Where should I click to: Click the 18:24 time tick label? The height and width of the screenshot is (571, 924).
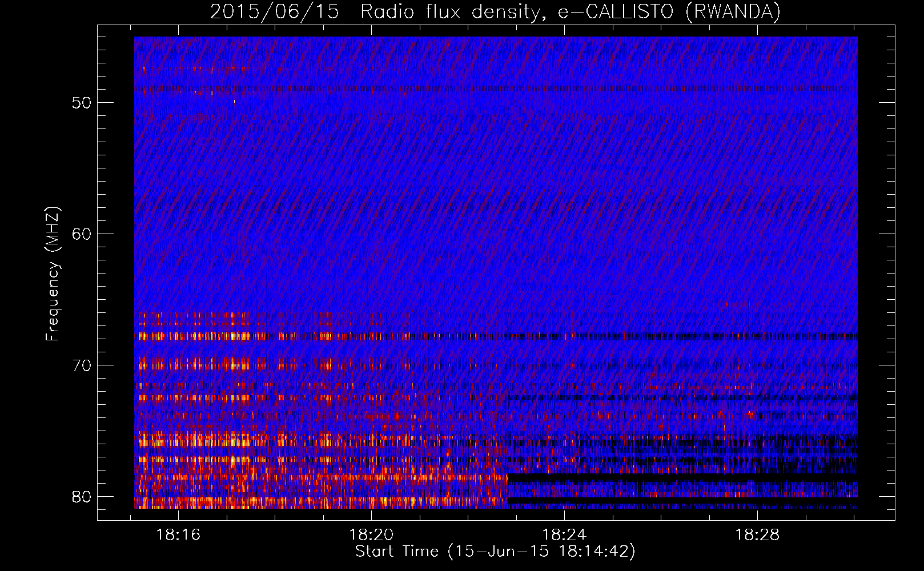[x=564, y=535]
